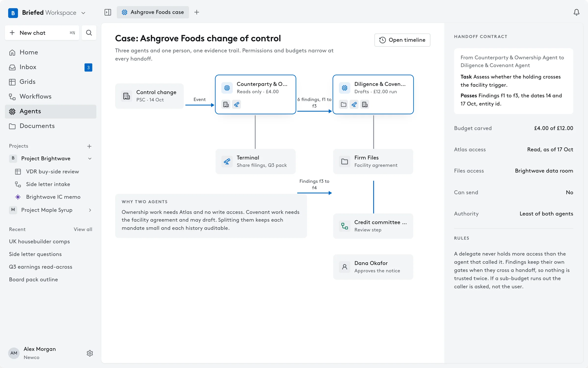Open Board pack outline recent chat
The width and height of the screenshot is (588, 368).
34,280
